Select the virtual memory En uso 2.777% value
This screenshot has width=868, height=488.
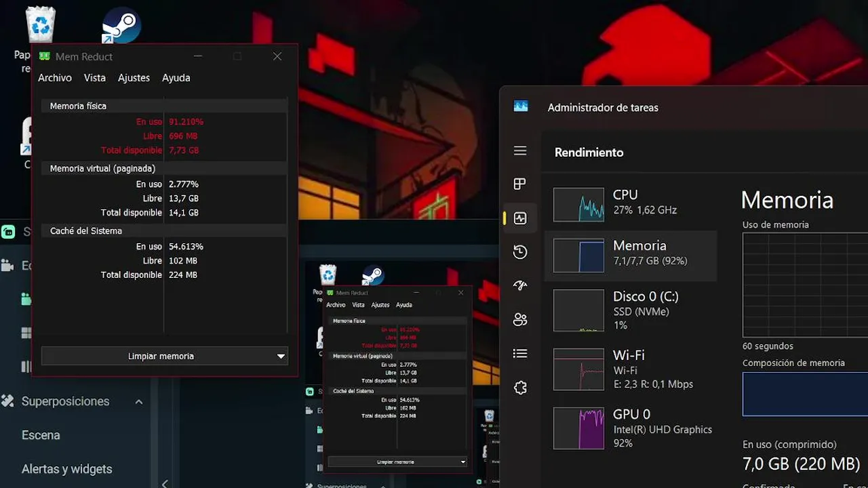click(184, 184)
